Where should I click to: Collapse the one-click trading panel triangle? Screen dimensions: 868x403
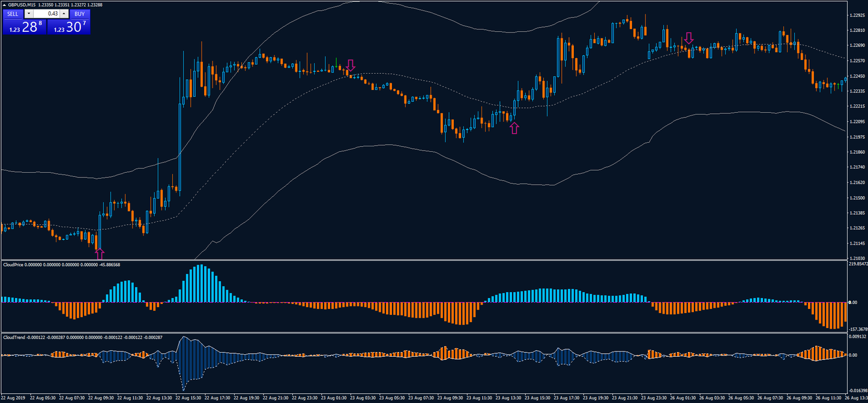pyautogui.click(x=4, y=4)
